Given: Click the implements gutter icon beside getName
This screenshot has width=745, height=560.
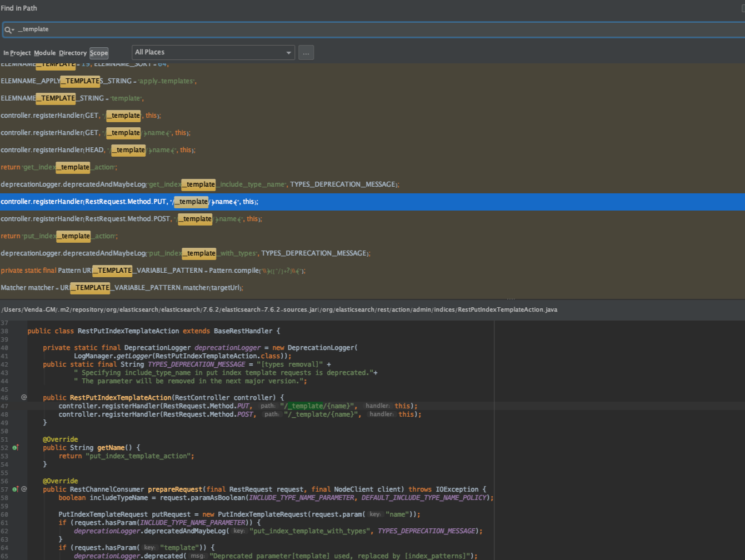Looking at the screenshot, I should pos(16,448).
